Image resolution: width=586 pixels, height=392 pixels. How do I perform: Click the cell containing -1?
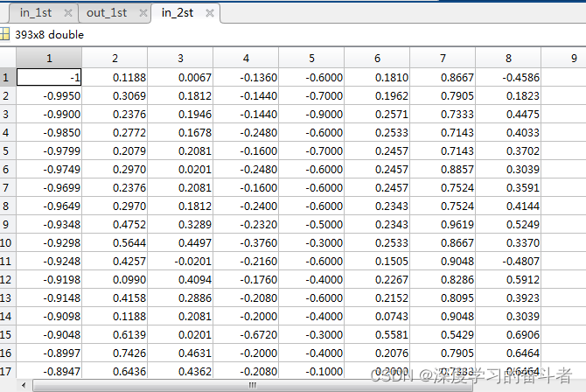tap(49, 77)
